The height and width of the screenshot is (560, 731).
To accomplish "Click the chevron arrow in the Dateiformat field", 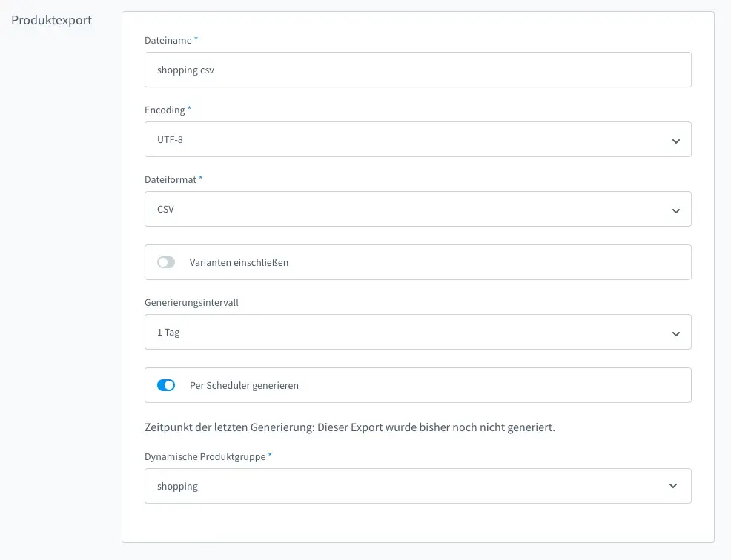I will coord(675,210).
